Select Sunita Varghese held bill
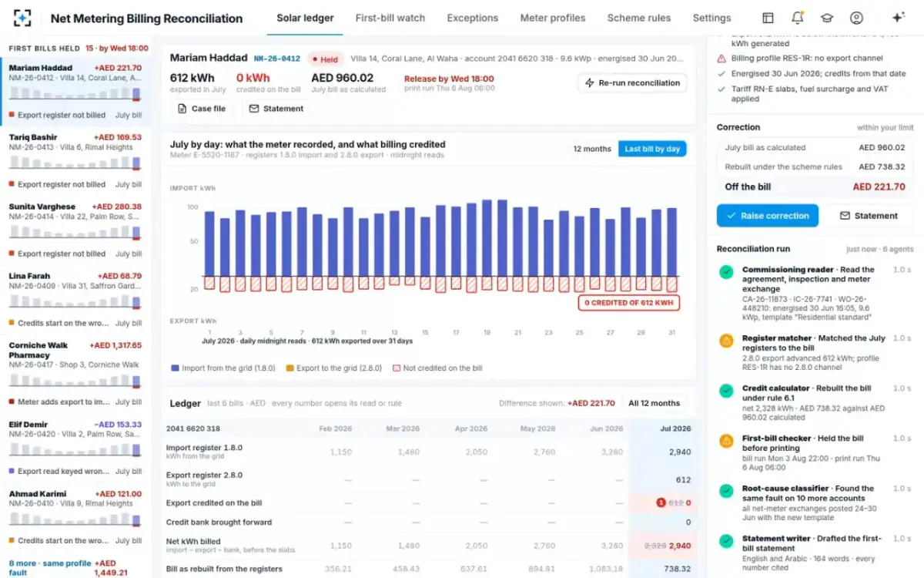Screen dimensions: 924x578 75,230
